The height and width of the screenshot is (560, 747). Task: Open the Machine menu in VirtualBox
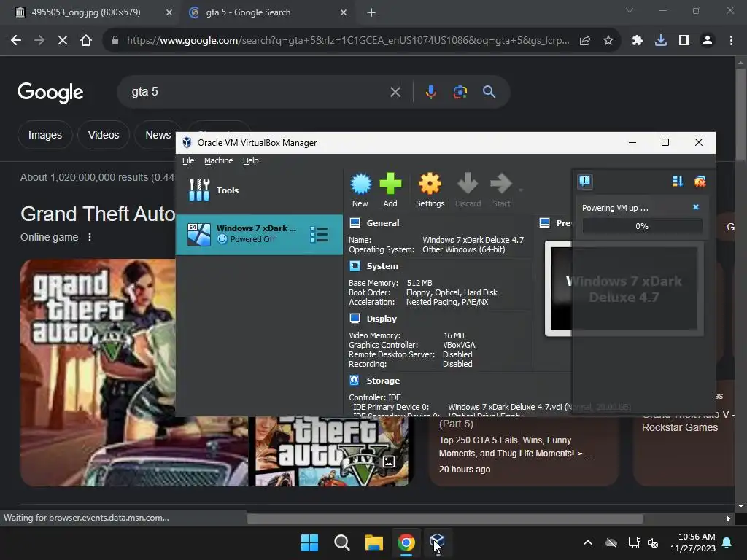tap(219, 160)
